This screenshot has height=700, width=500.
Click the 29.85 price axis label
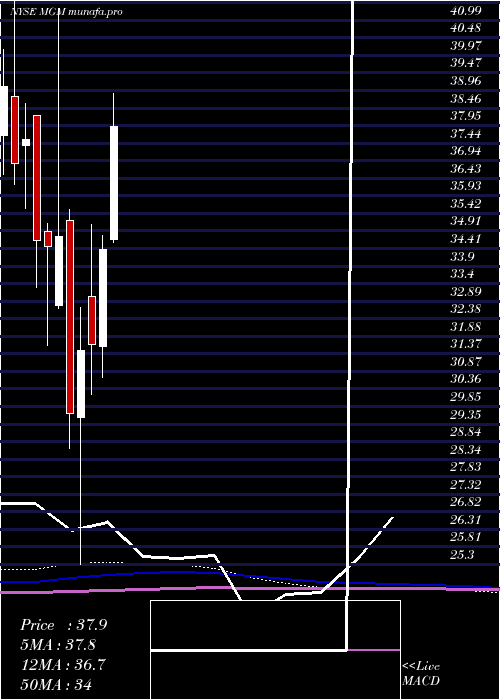pos(466,397)
